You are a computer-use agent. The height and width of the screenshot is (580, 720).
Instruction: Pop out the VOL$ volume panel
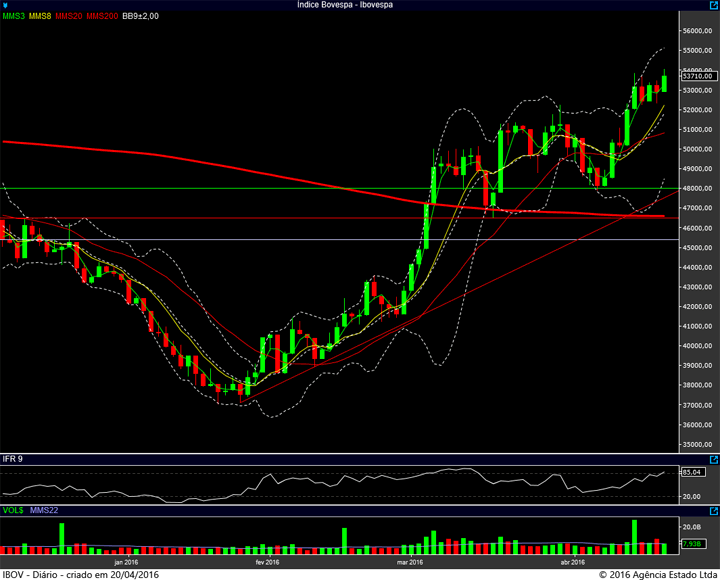click(714, 511)
